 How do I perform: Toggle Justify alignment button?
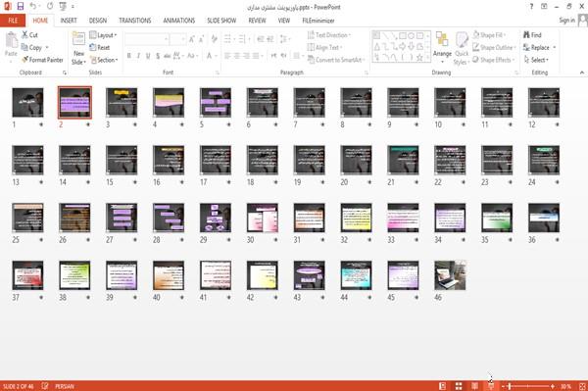click(x=256, y=56)
